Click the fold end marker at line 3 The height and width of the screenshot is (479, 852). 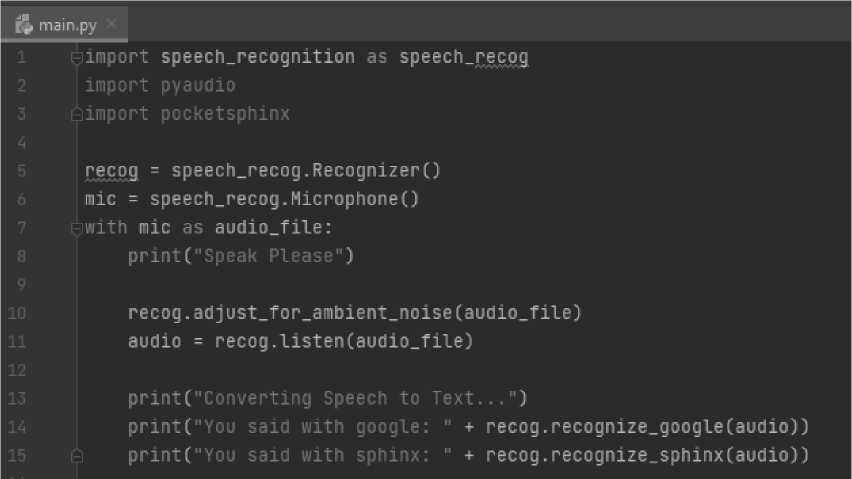tap(76, 114)
